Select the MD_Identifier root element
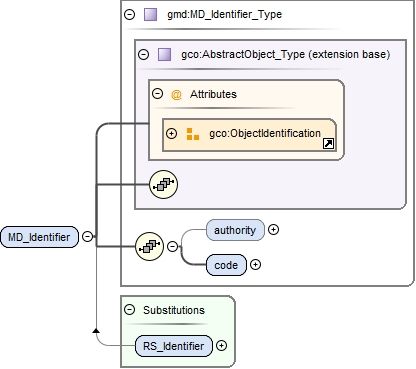Screen dimensions: 416x369 [x=39, y=237]
